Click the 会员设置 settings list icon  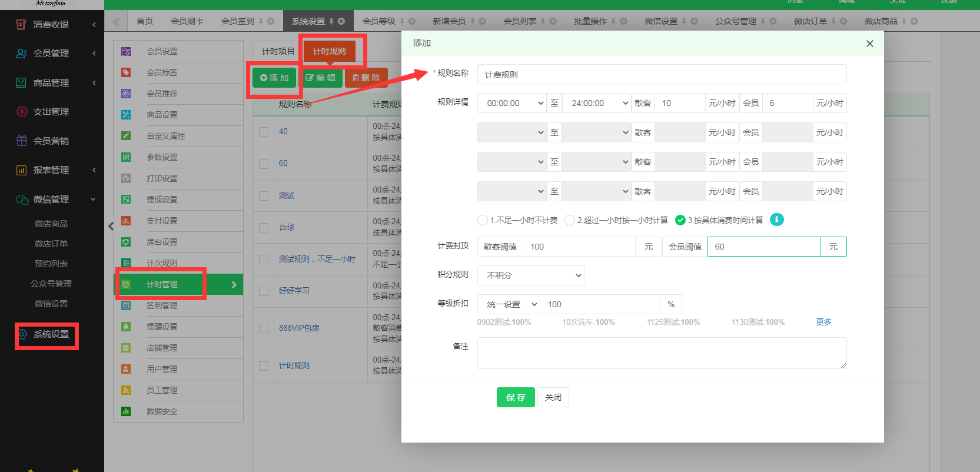click(126, 51)
